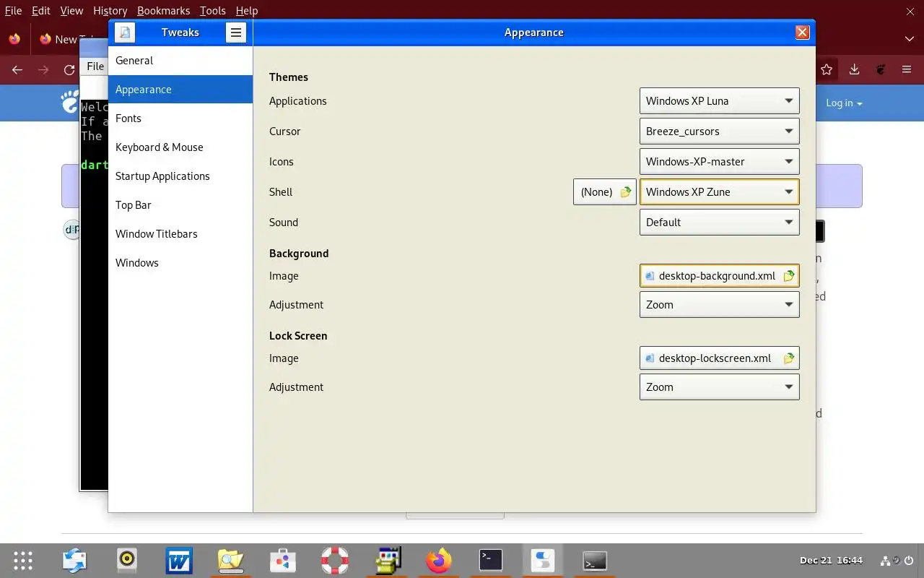This screenshot has width=924, height=578.
Task: Open Icons theme dropdown (Windows-XP-master)
Action: tap(720, 162)
